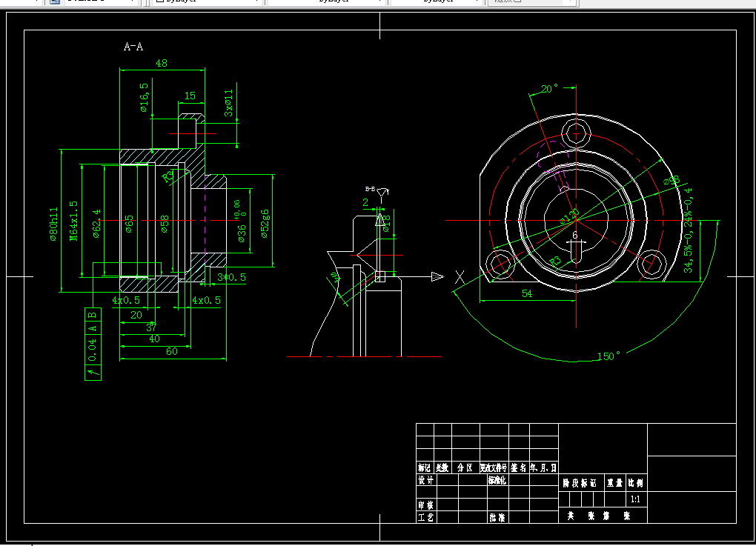
Task: Click the 签名 column header
Action: click(x=519, y=468)
